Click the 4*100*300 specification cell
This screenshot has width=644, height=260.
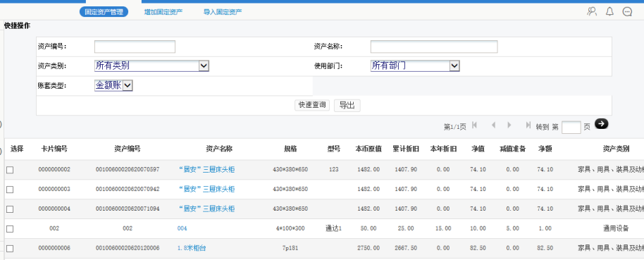coord(290,228)
